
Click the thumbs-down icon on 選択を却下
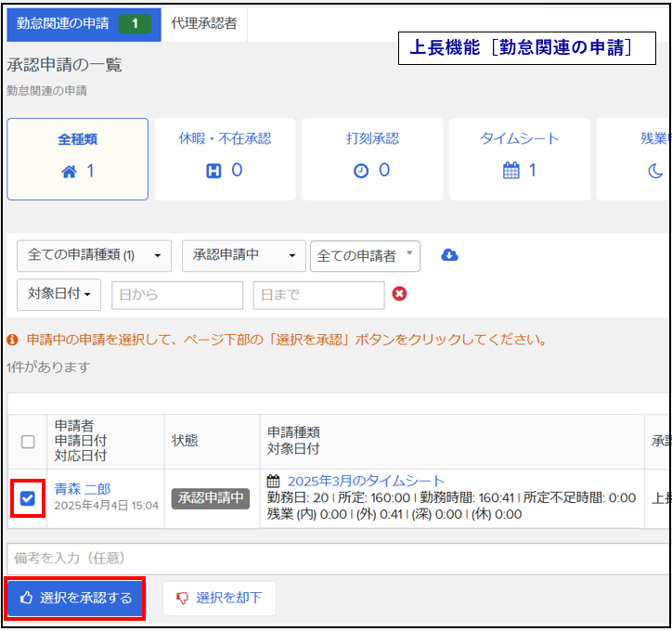click(x=183, y=598)
